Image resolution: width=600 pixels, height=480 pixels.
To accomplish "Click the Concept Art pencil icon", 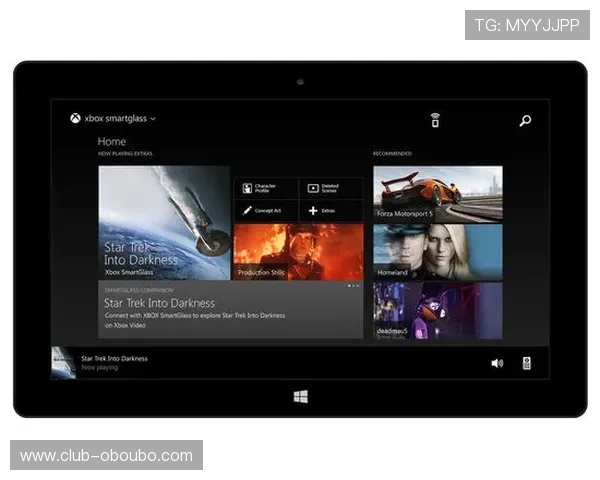I will (247, 210).
